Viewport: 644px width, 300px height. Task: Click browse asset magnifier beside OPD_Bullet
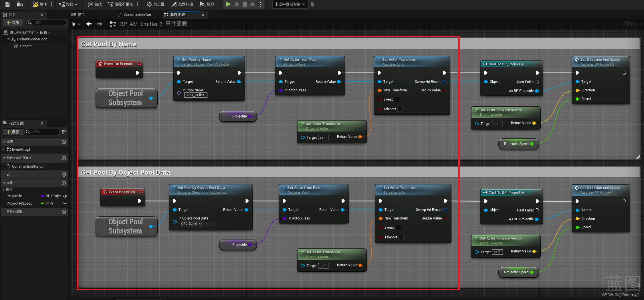click(213, 224)
